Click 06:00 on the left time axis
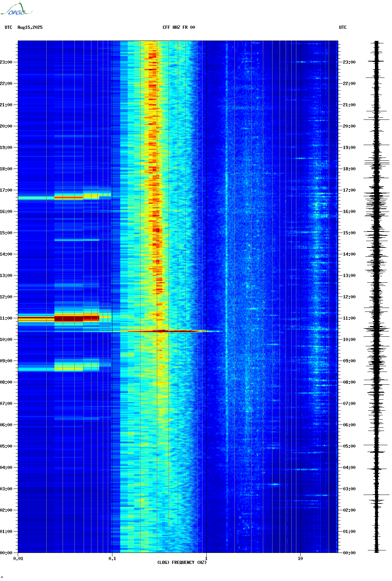Screen dimensions: 392x581 6,425
